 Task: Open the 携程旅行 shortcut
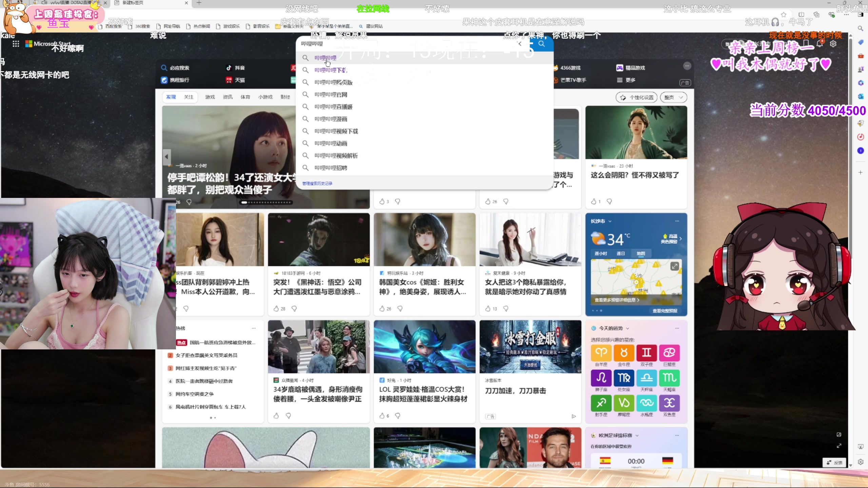point(175,80)
